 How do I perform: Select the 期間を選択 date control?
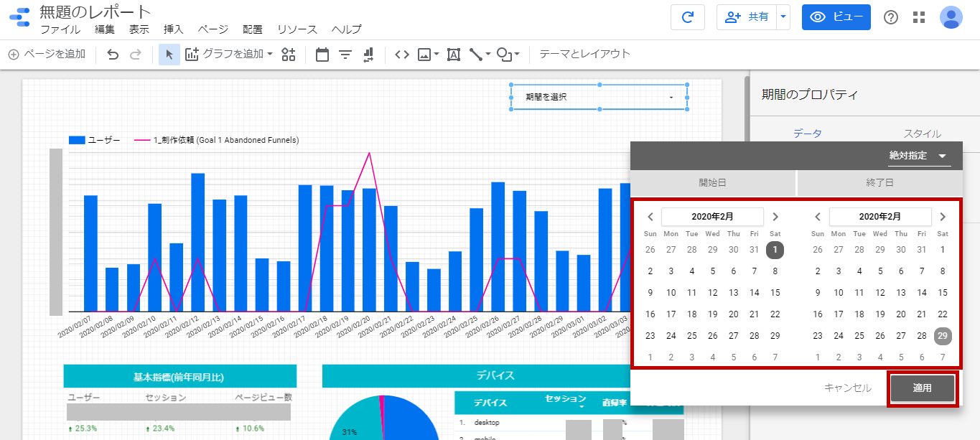pos(599,97)
